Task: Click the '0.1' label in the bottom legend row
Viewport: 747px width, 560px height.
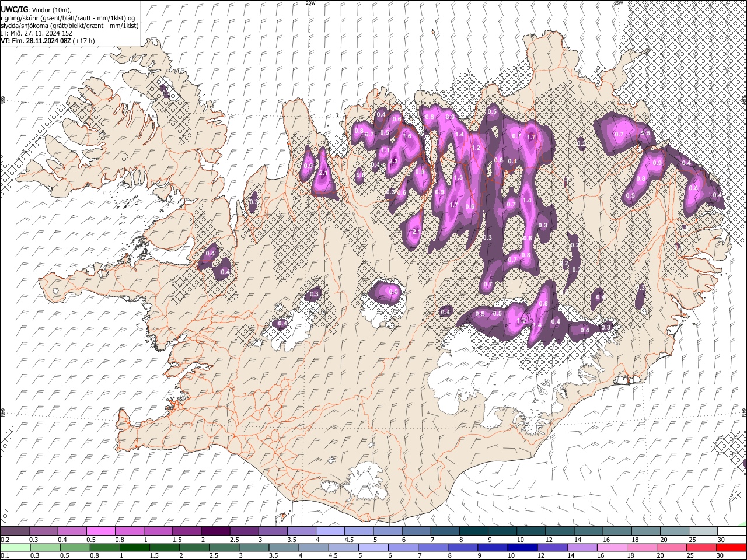Action: tap(5, 556)
